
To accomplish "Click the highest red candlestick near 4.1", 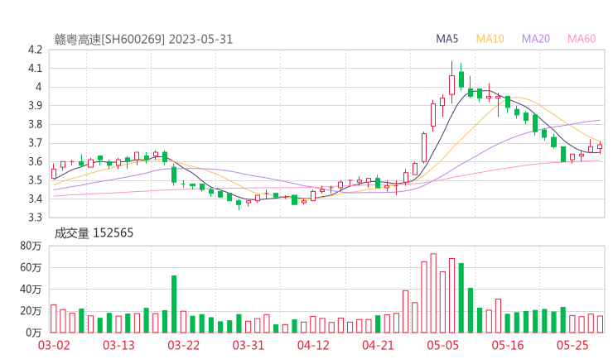I will 452,84.
